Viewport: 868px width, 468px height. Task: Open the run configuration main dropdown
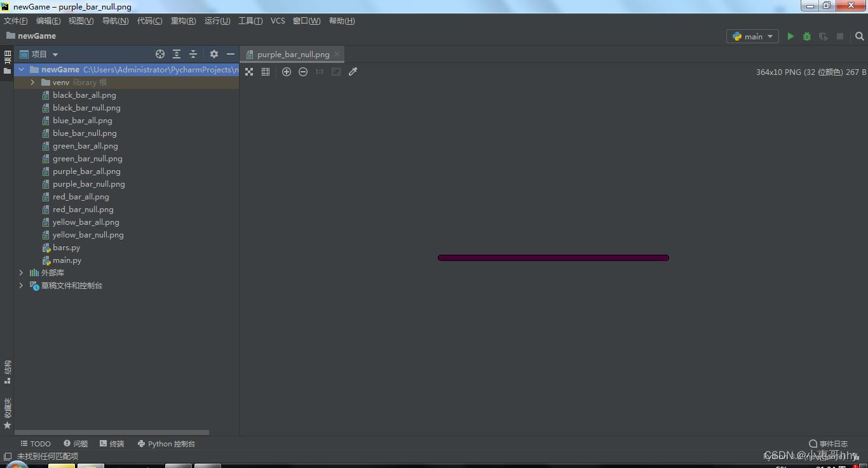752,36
